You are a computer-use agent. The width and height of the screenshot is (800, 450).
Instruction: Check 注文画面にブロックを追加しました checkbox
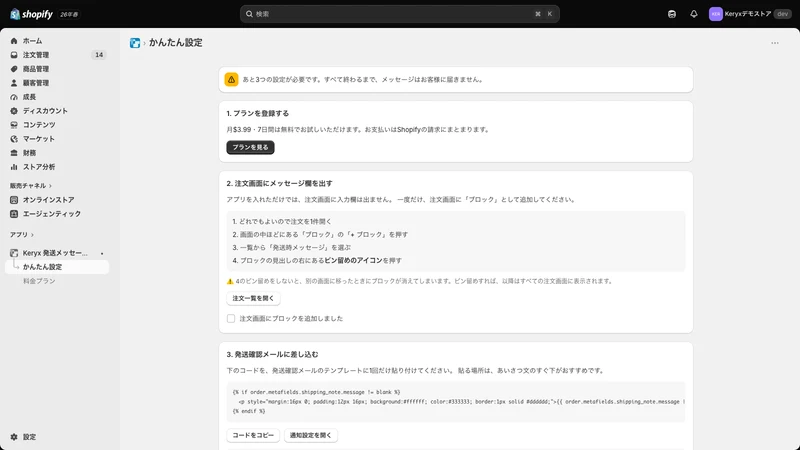click(231, 318)
